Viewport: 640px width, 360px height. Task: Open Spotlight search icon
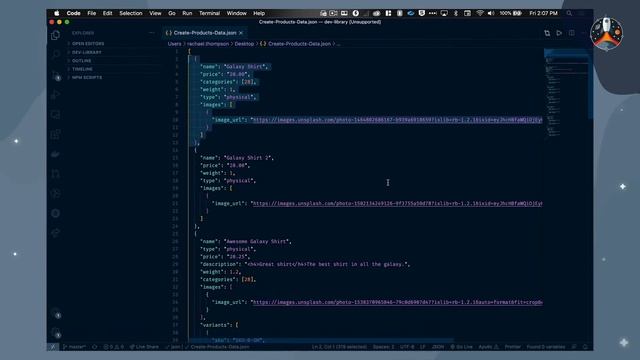(569, 13)
